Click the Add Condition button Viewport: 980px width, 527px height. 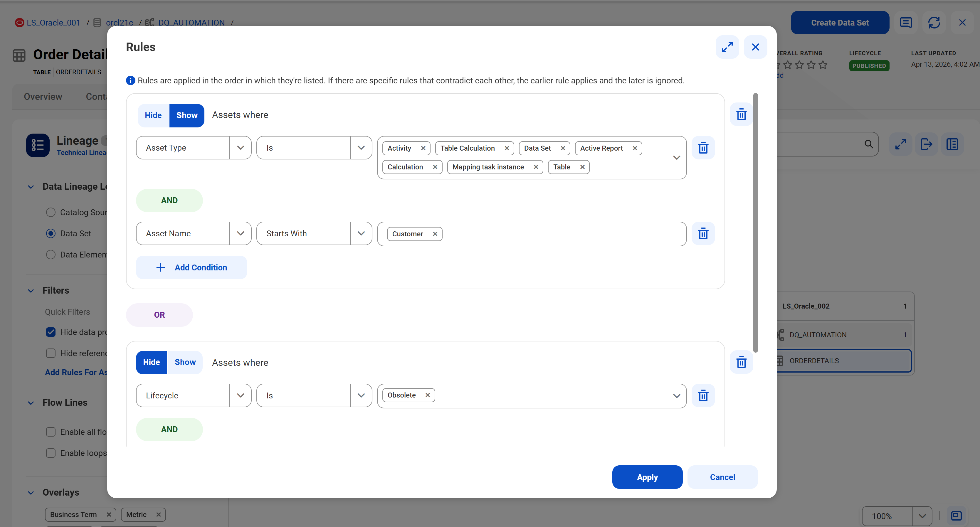[x=191, y=268]
